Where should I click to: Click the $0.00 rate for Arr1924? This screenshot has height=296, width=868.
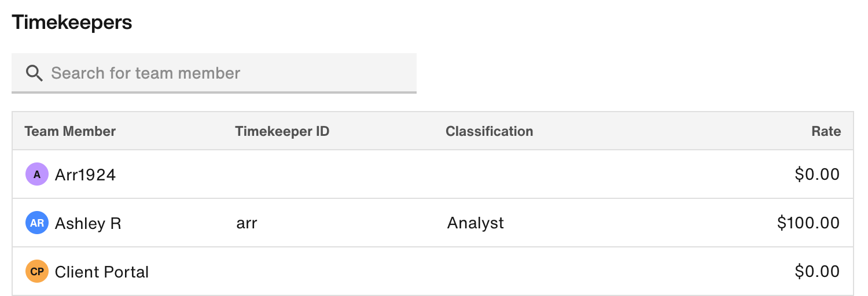pos(817,174)
